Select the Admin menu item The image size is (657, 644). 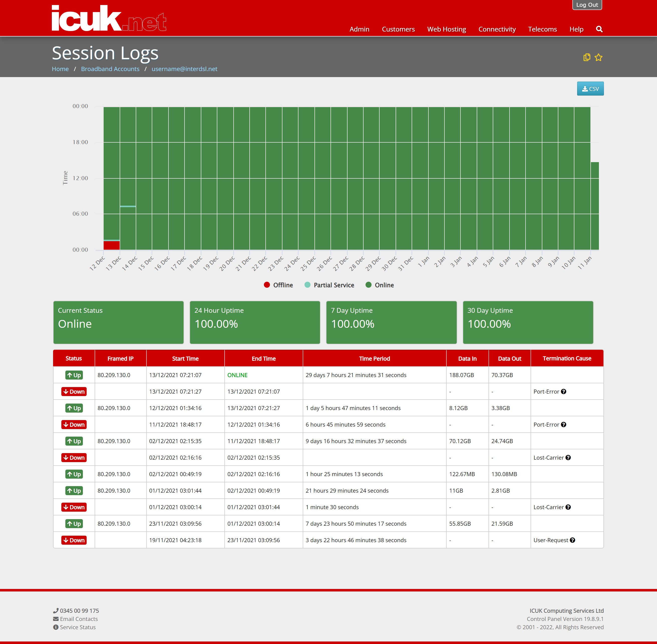359,29
